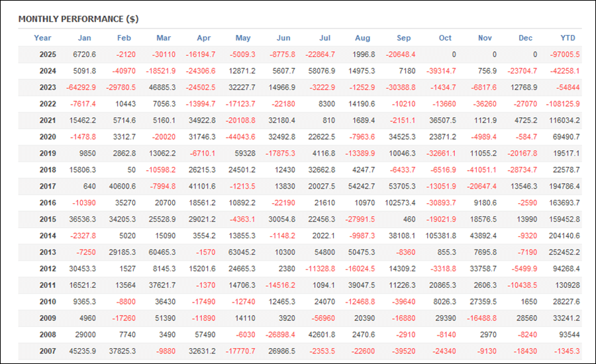Click the Jun column header
The width and height of the screenshot is (596, 364).
coord(283,38)
